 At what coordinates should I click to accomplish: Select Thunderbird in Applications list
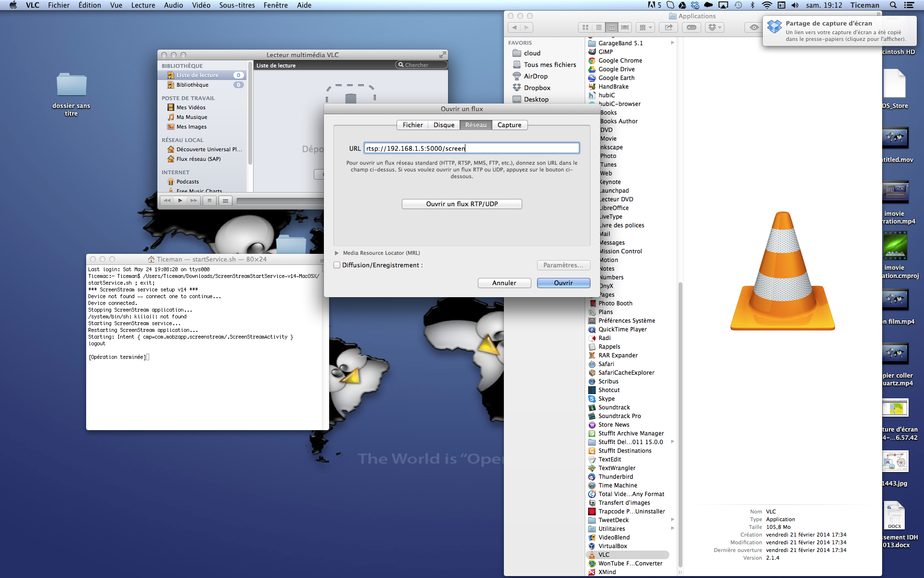click(x=616, y=477)
